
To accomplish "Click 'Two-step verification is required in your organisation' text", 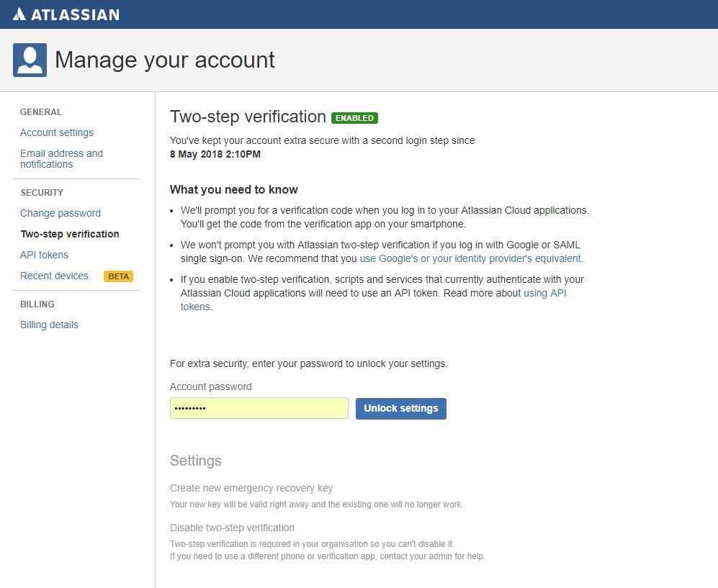I will click(312, 543).
